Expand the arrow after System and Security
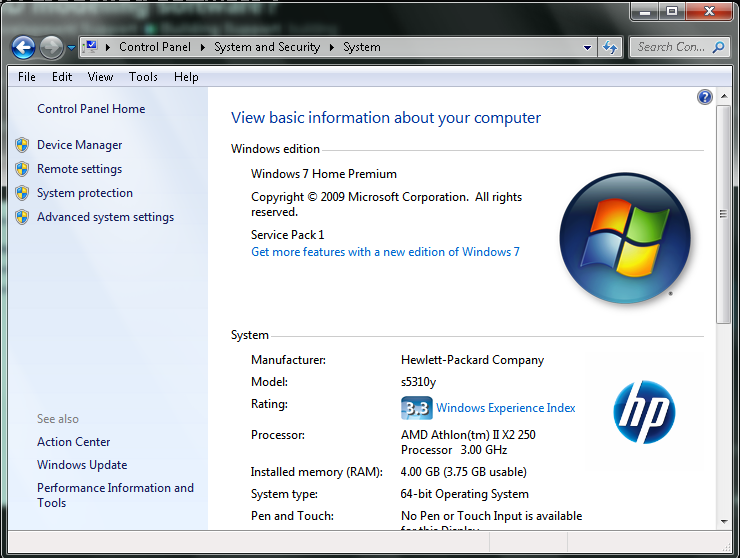 332,47
